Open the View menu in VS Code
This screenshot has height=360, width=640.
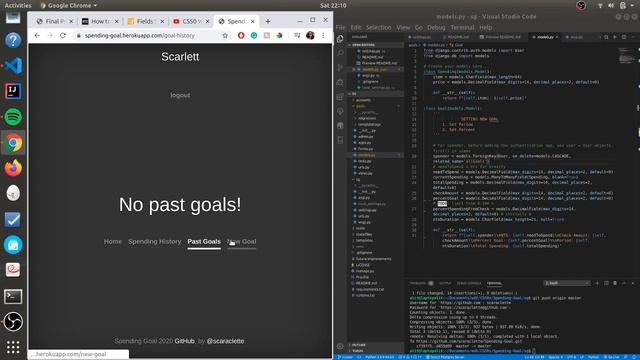pyautogui.click(x=403, y=27)
